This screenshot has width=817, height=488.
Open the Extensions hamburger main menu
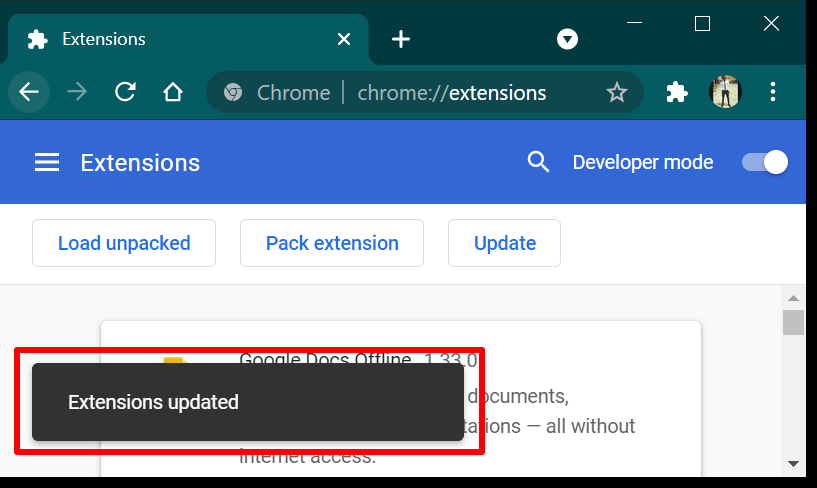(x=47, y=163)
